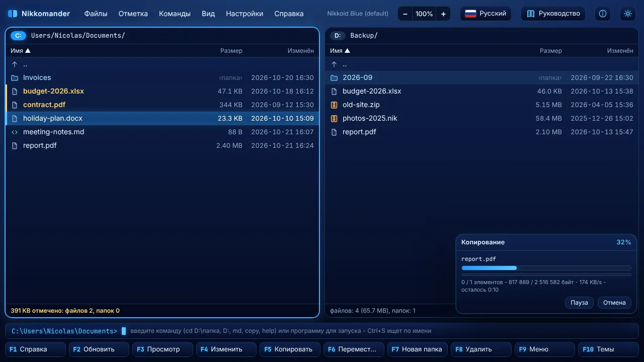
Task: Open the Вид menu
Action: pyautogui.click(x=208, y=14)
